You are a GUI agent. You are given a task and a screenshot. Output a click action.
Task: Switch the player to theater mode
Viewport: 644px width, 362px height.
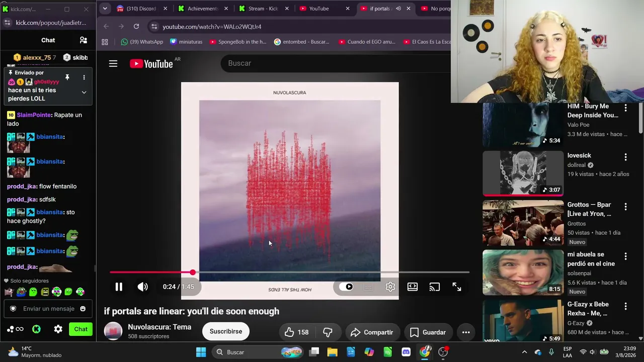coord(413,287)
